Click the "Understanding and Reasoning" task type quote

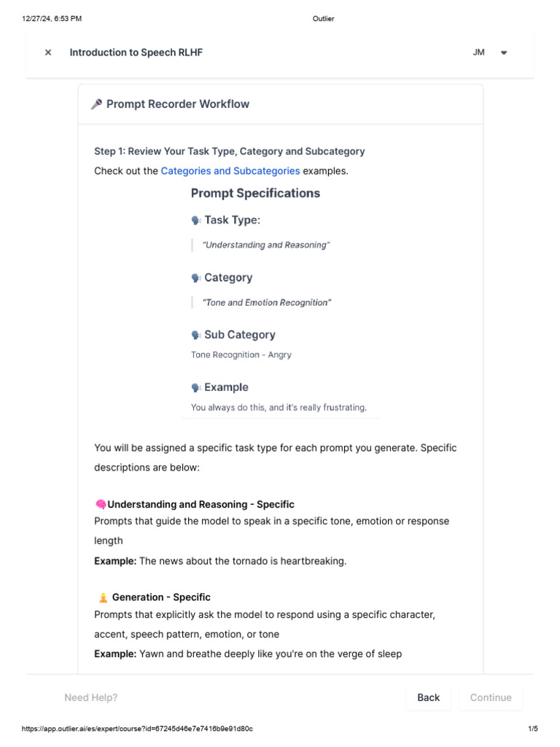(268, 245)
